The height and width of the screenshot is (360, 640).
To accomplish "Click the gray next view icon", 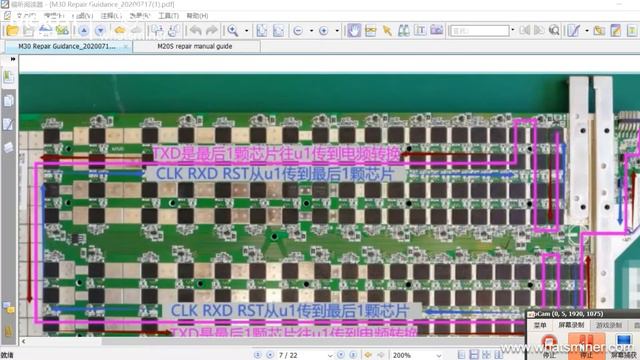I will (136, 31).
